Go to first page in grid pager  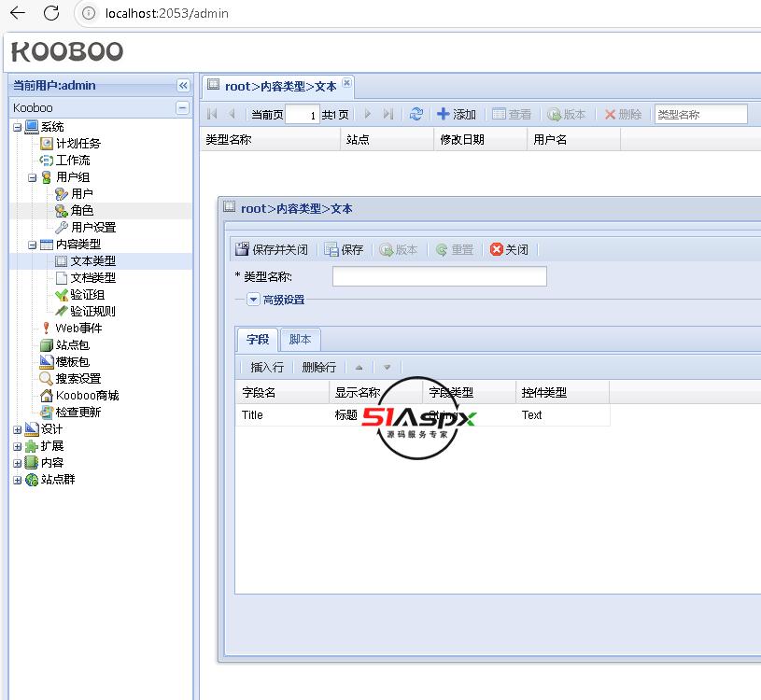coord(212,114)
